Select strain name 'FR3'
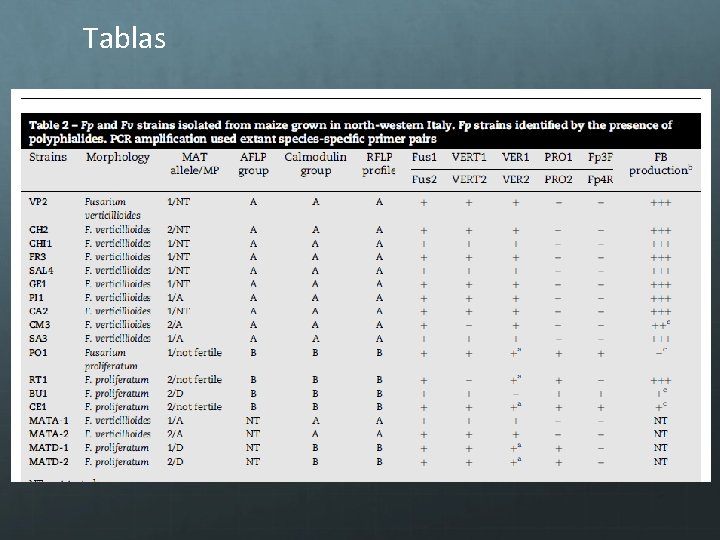720x540 pixels. [38, 257]
